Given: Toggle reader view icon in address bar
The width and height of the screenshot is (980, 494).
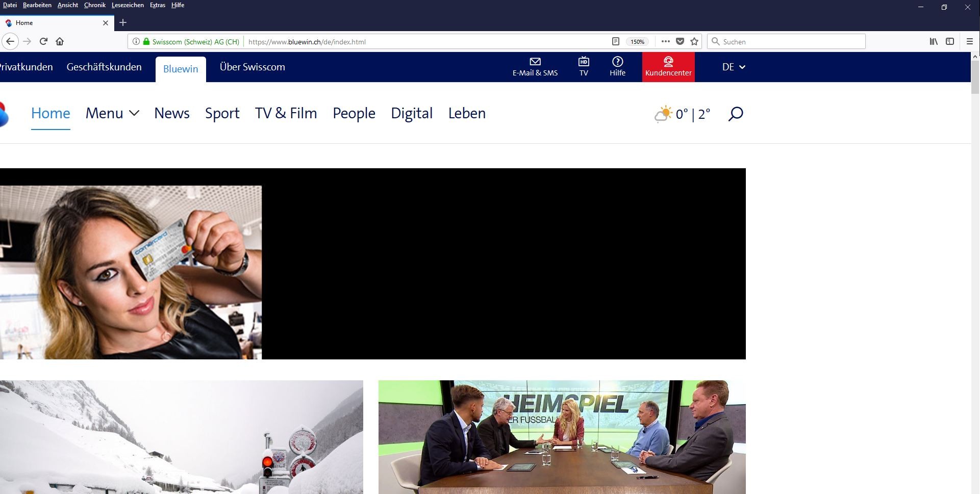Looking at the screenshot, I should pos(616,42).
